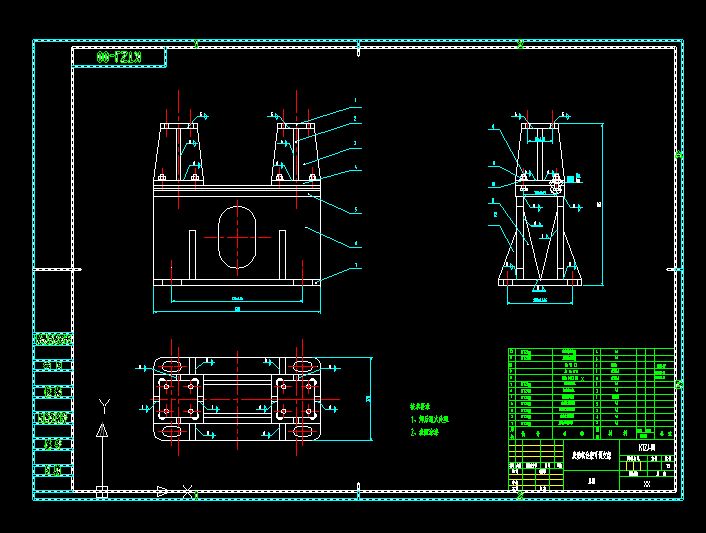706x533 pixels.
Task: Select the overall height dimension of side view
Action: [x=600, y=204]
